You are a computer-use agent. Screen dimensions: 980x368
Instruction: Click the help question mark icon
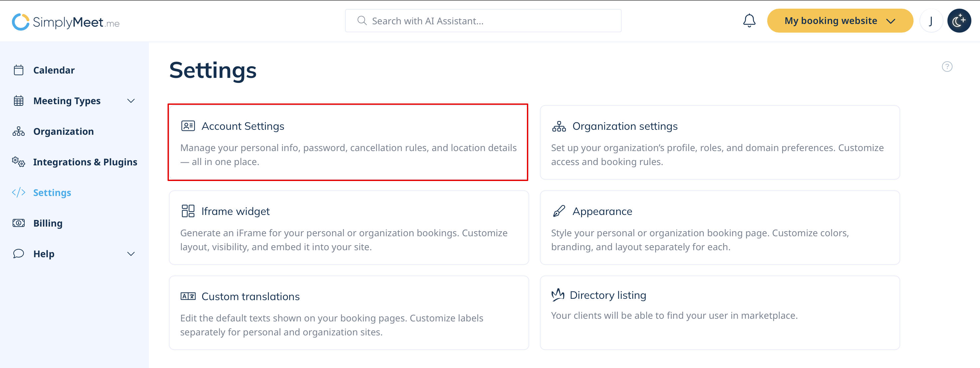point(947,67)
